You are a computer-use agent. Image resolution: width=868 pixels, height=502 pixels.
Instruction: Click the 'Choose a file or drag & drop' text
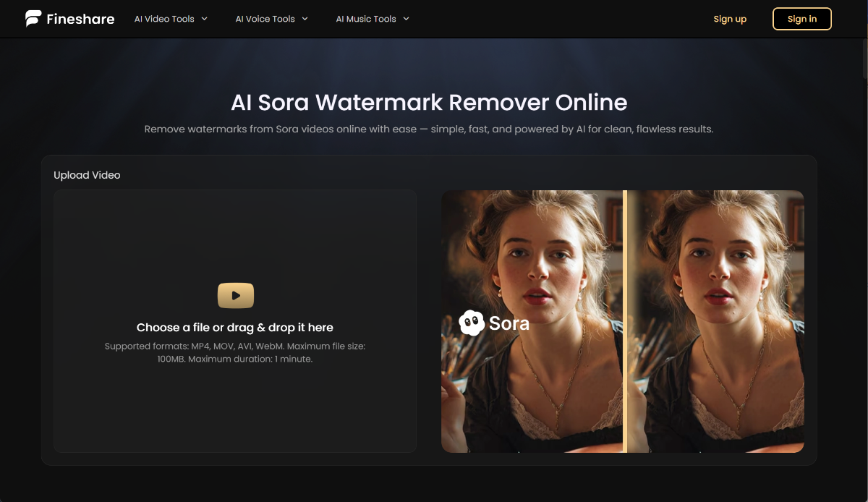point(235,327)
